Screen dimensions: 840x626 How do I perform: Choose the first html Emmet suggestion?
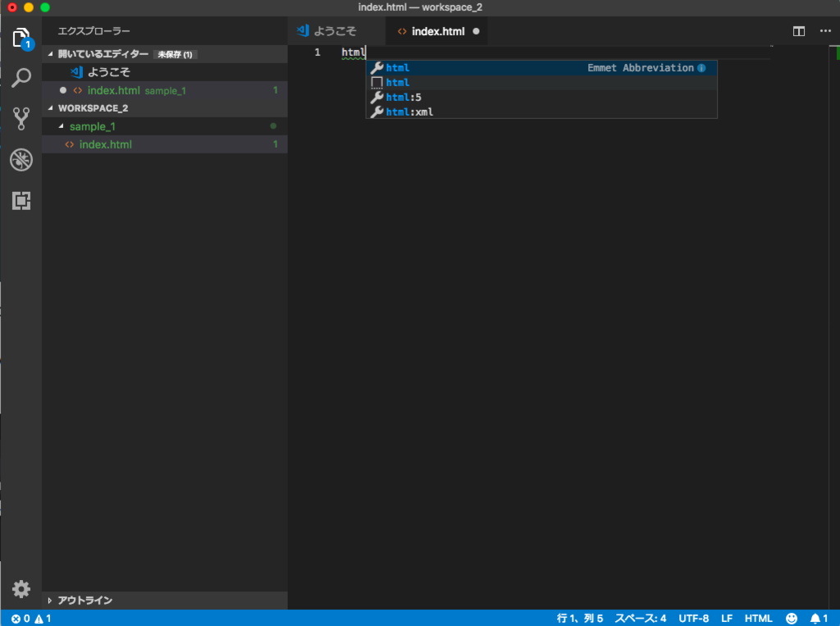point(541,67)
